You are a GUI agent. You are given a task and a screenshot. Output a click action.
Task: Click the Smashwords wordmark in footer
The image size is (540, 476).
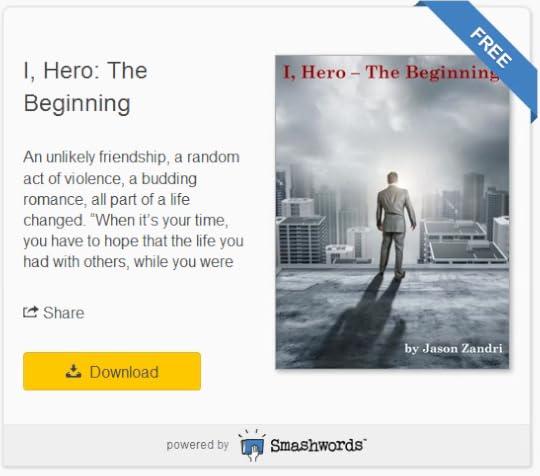318,446
